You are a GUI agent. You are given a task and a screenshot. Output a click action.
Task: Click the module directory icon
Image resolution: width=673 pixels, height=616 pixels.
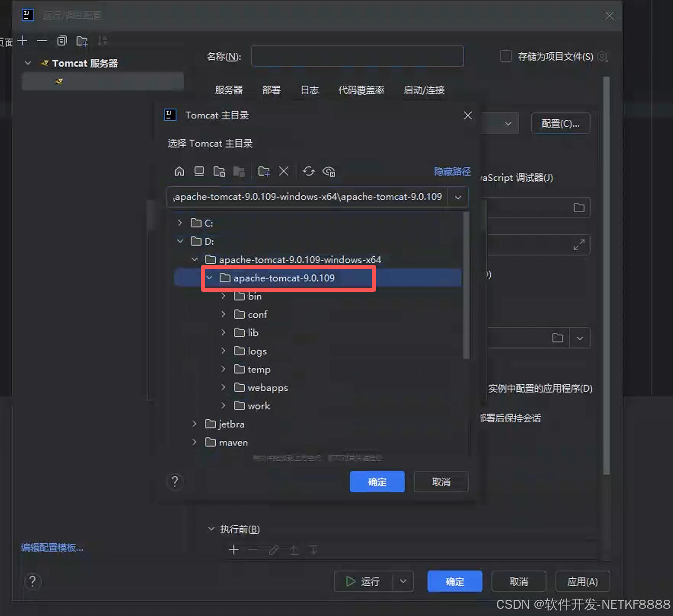239,171
